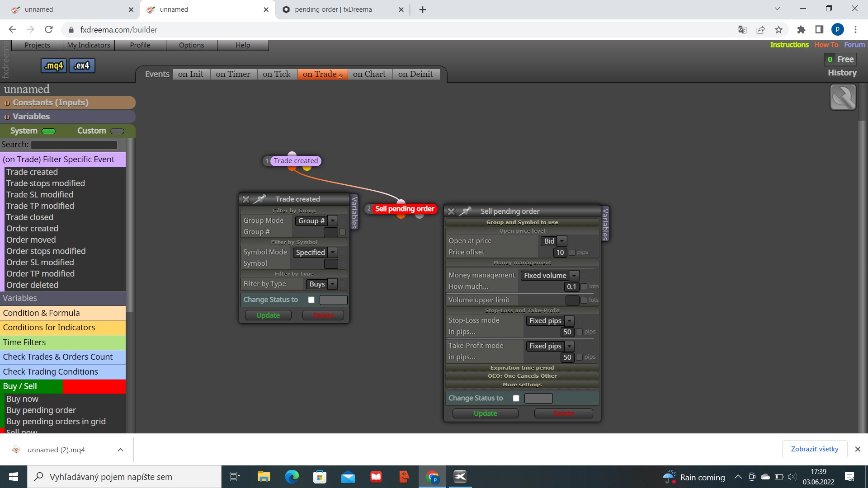Image resolution: width=868 pixels, height=488 pixels.
Task: Switch to the on Tick event tab
Action: click(x=277, y=74)
